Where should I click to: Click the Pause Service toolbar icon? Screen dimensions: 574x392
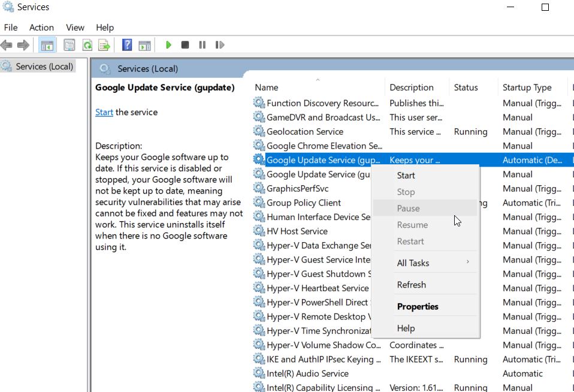[x=202, y=45]
